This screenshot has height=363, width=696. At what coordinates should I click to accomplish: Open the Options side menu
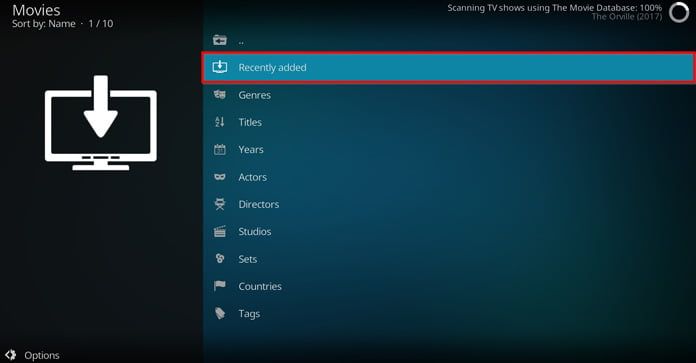[32, 355]
